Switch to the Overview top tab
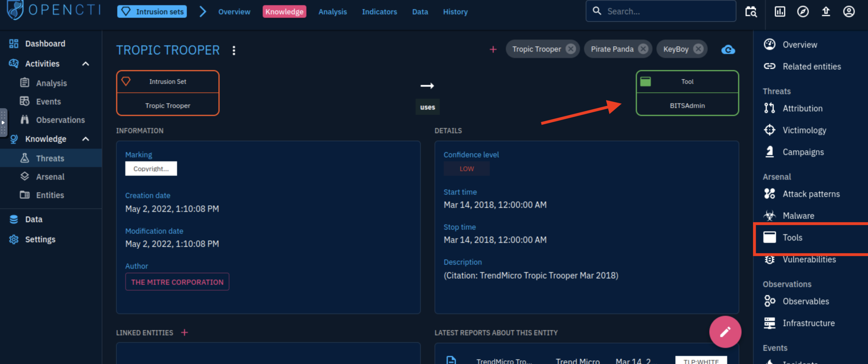 [234, 12]
